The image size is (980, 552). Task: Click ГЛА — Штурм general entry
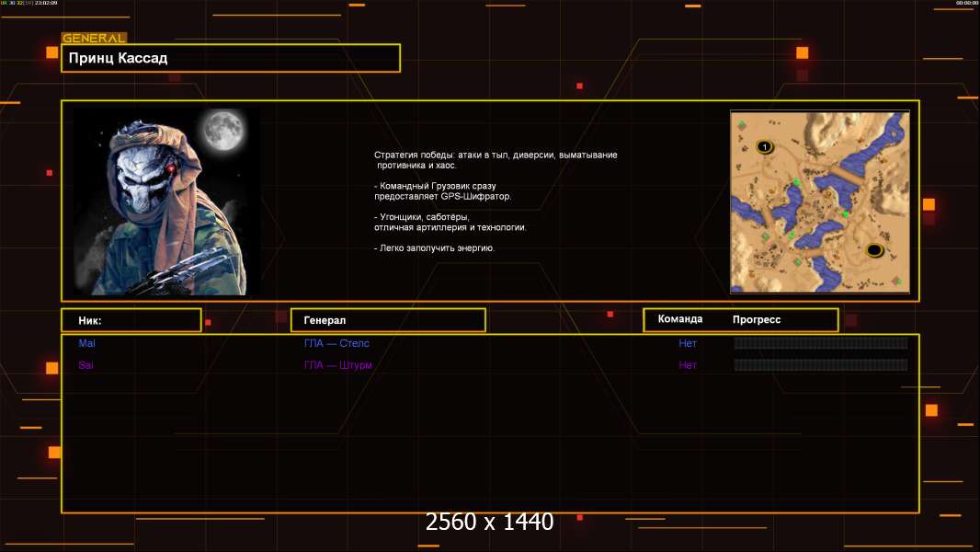[x=338, y=365]
